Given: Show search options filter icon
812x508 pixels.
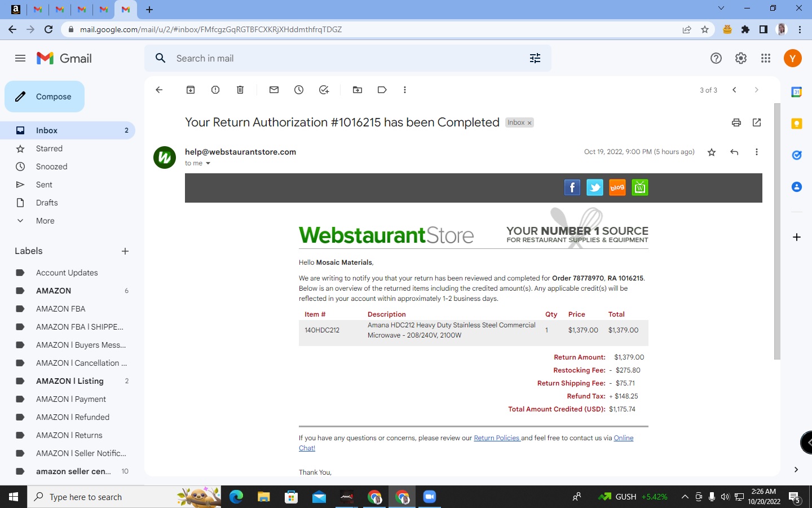Looking at the screenshot, I should point(535,58).
